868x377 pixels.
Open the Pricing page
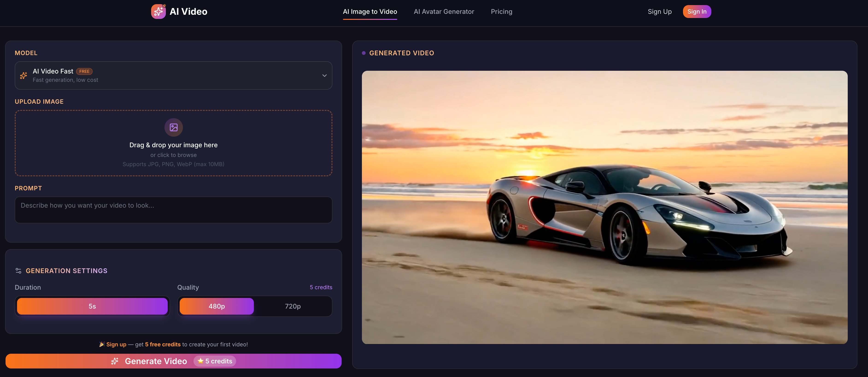[x=501, y=11]
